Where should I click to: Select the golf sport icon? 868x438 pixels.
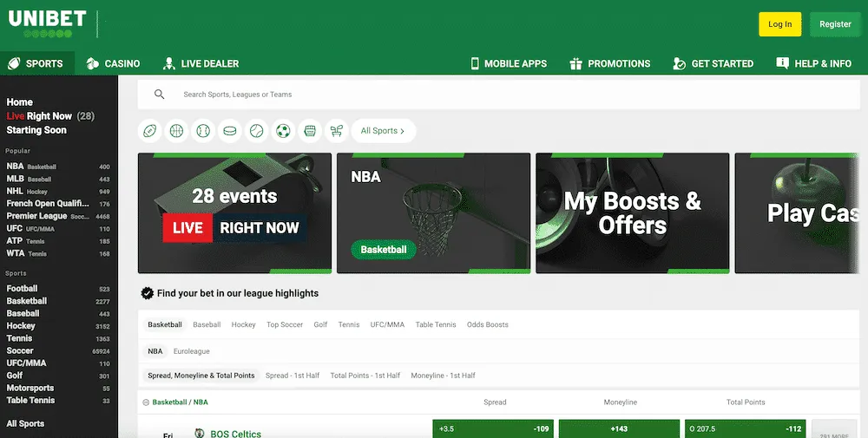click(x=337, y=131)
